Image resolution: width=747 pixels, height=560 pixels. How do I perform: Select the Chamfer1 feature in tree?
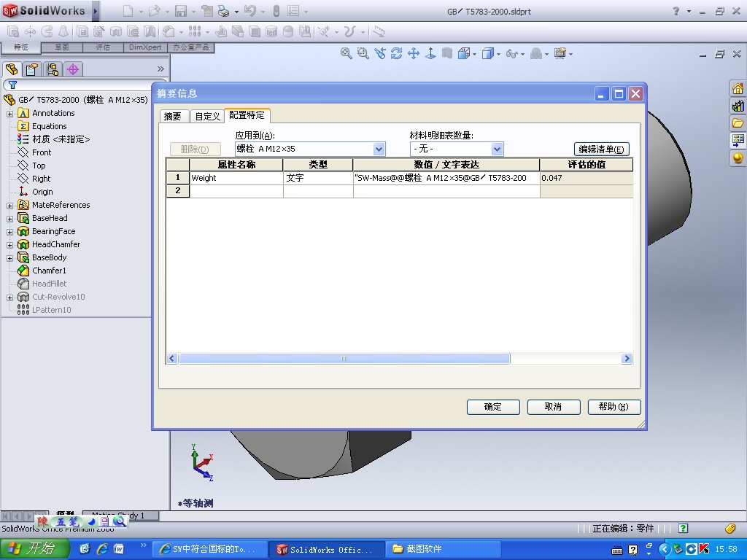(x=49, y=271)
